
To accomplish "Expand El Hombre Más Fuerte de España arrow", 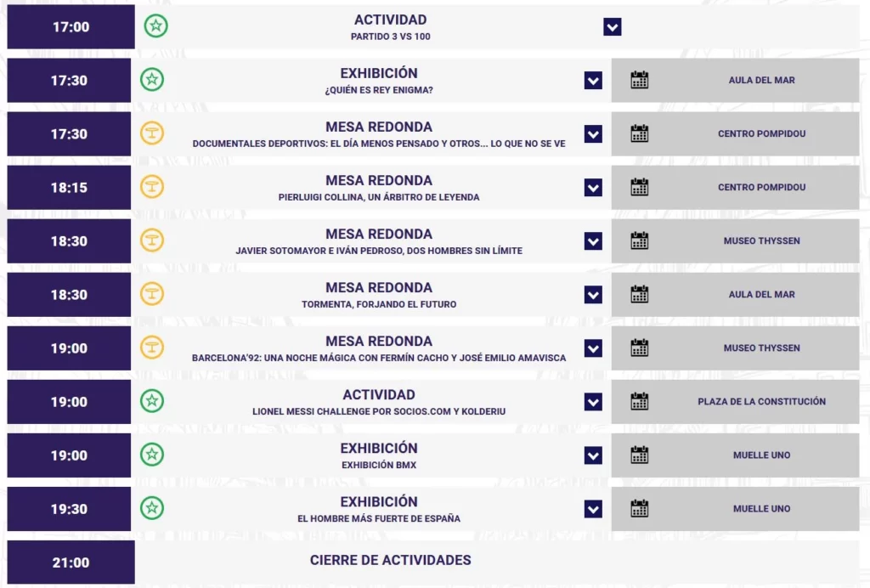I will tap(593, 509).
